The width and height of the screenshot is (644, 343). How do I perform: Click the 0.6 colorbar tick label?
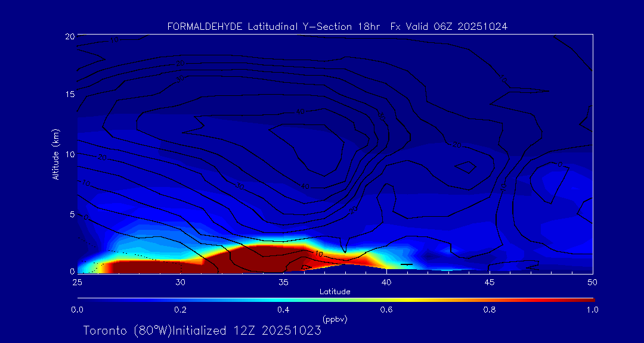386,310
